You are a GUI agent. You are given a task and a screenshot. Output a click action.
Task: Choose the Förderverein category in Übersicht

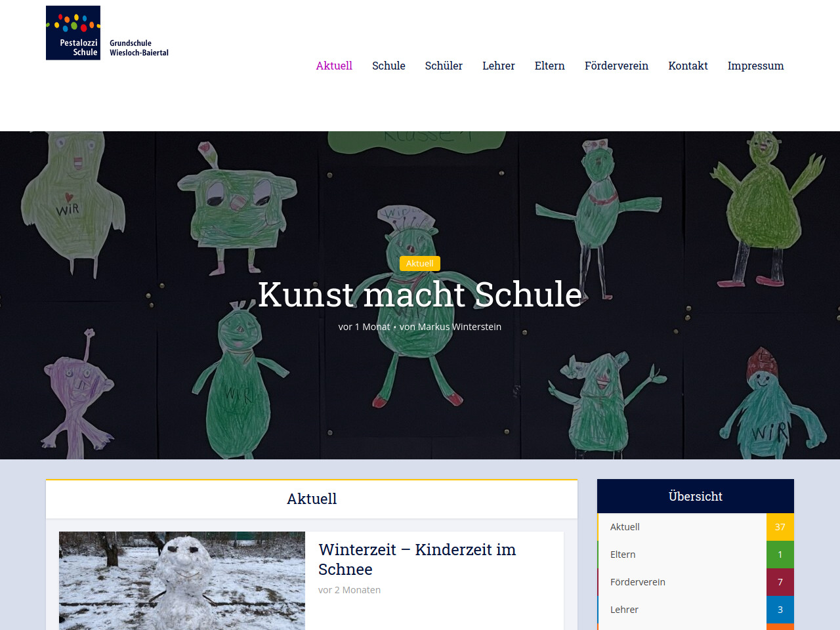(637, 582)
